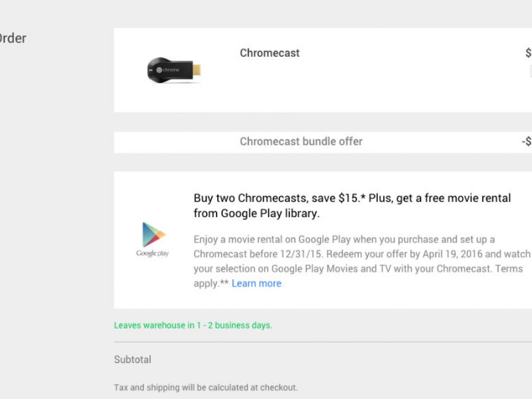Click the "Tax and shipping" checkout note

pos(206,387)
